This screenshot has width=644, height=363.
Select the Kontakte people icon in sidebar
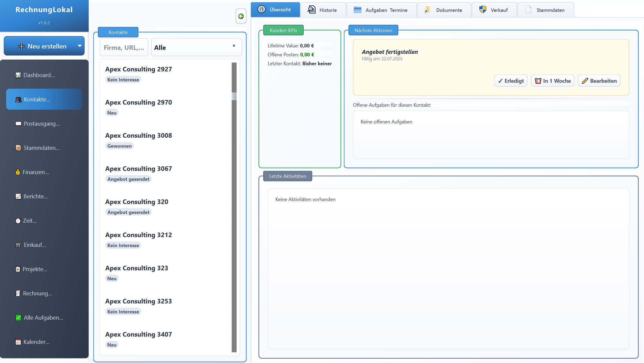pyautogui.click(x=18, y=99)
